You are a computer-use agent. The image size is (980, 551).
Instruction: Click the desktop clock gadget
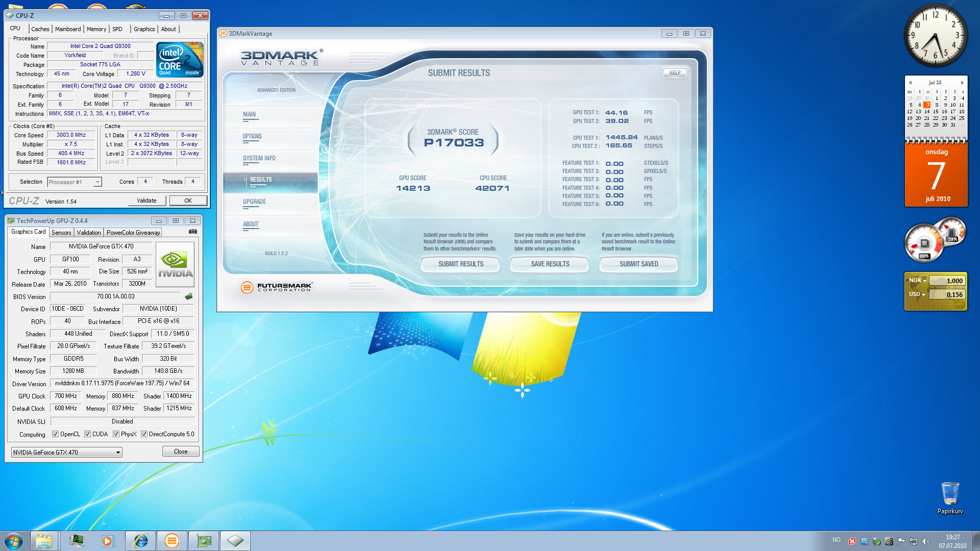[x=936, y=35]
